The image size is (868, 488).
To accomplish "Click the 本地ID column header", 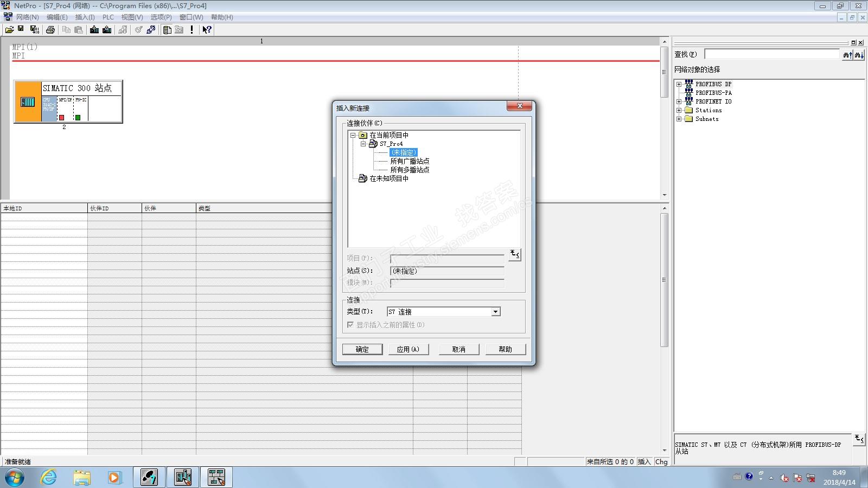I will (x=44, y=208).
